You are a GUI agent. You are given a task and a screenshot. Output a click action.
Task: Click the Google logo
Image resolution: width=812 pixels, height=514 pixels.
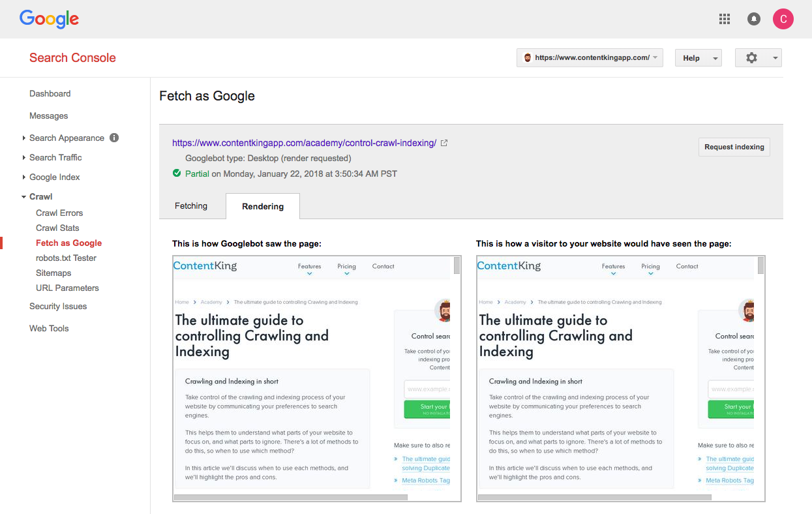49,19
